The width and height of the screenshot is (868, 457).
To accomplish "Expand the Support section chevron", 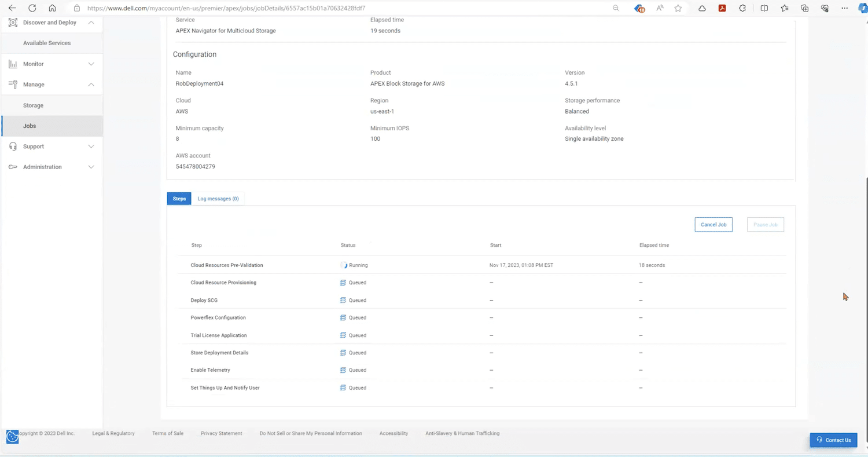I will 91,147.
